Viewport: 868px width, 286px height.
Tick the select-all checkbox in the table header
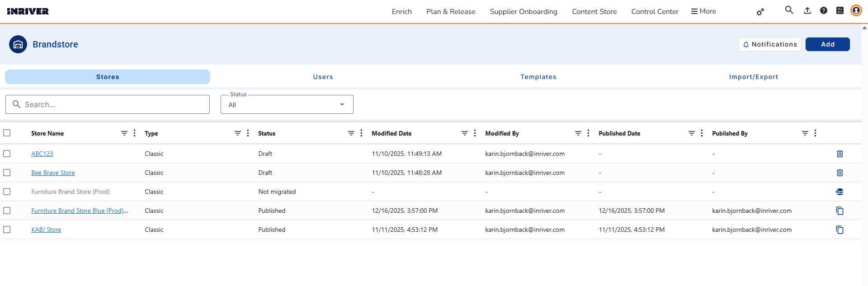7,133
